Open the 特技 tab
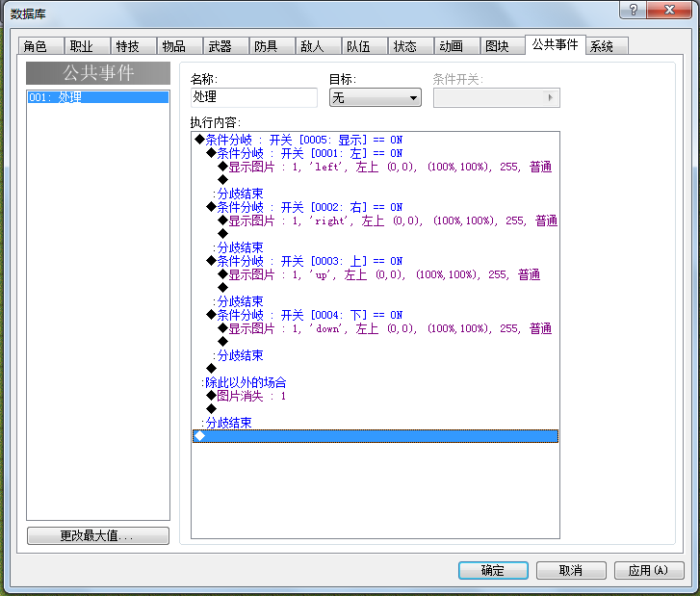Screen dimensions: 700x596 (134, 46)
